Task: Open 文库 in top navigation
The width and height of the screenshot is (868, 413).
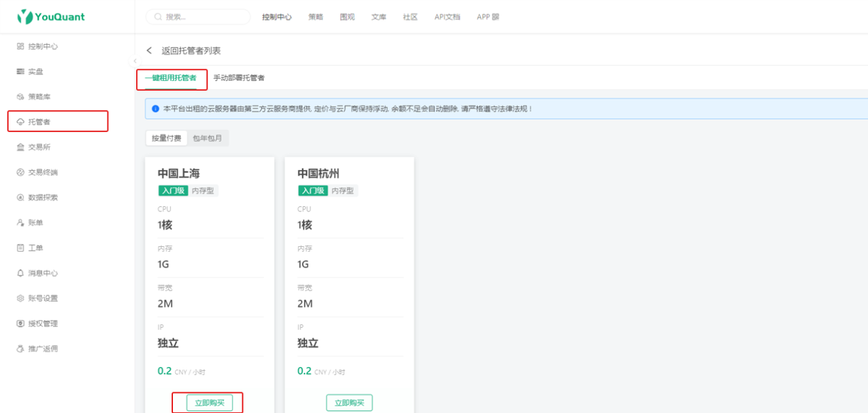Action: (x=379, y=17)
